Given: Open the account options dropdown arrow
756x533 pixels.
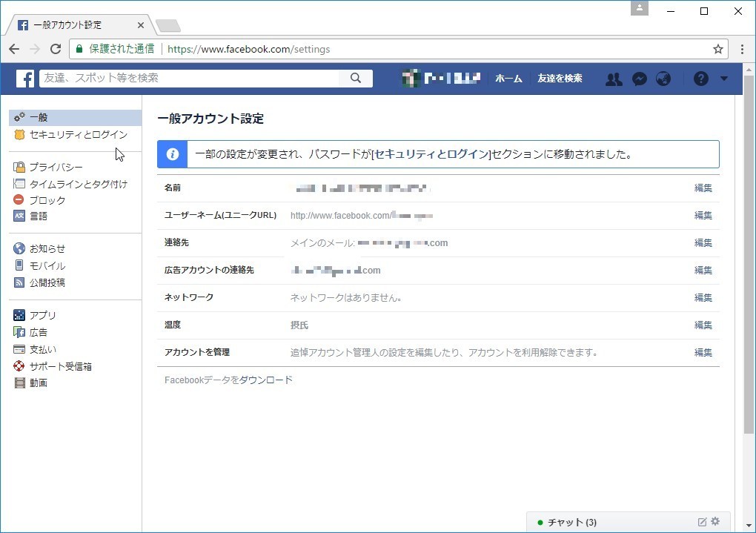Looking at the screenshot, I should [x=724, y=78].
